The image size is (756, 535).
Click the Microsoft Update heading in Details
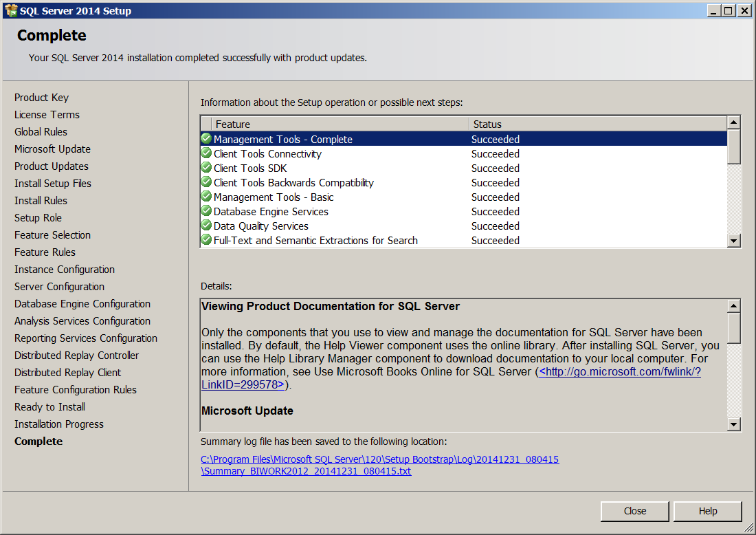[247, 411]
